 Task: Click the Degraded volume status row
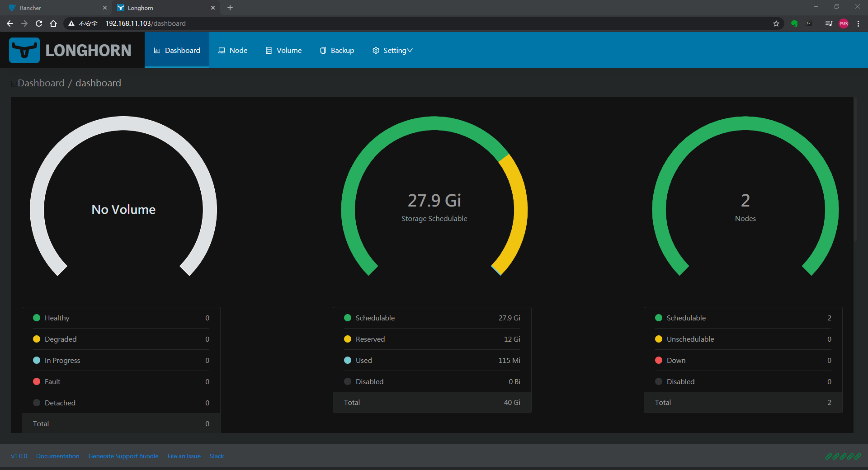[x=121, y=339]
